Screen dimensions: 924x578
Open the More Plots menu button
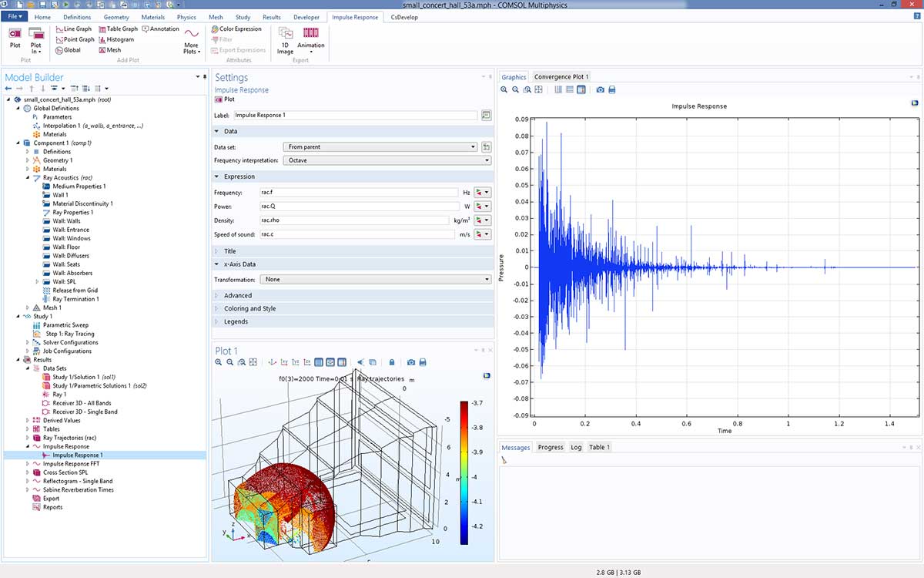(x=192, y=40)
